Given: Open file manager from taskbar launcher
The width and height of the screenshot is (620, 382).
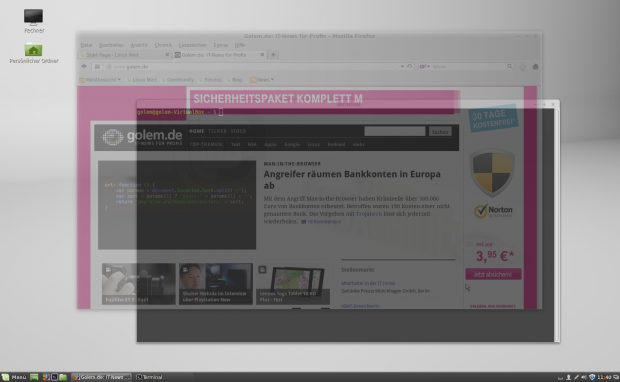Looking at the screenshot, I should (63, 377).
